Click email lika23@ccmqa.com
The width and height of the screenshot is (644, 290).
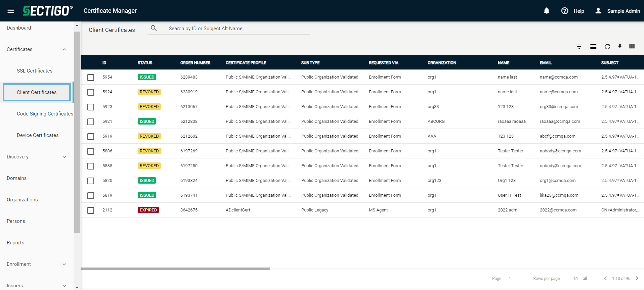pyautogui.click(x=559, y=195)
